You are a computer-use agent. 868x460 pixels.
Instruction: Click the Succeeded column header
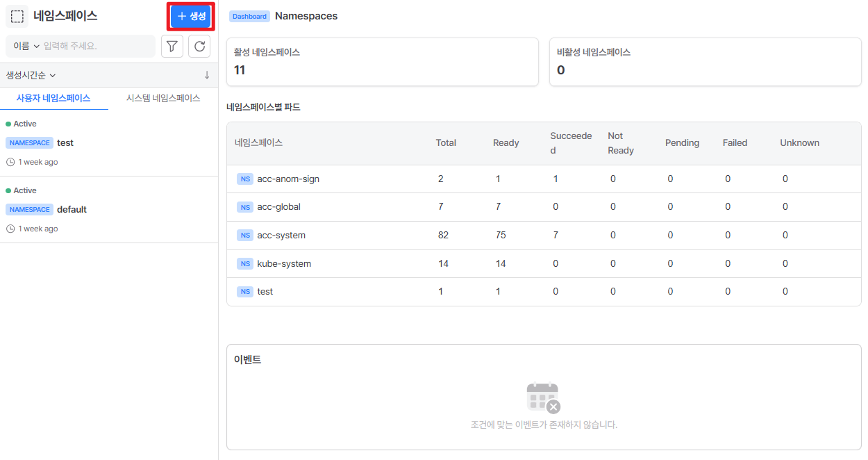tap(571, 143)
